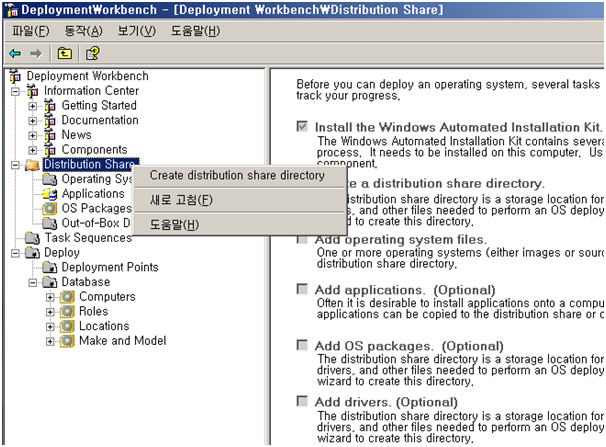
Task: Click the Up one level folder icon
Action: 65,53
